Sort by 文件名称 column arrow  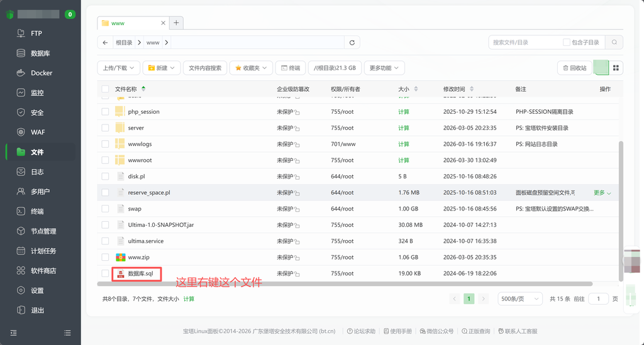pyautogui.click(x=143, y=89)
